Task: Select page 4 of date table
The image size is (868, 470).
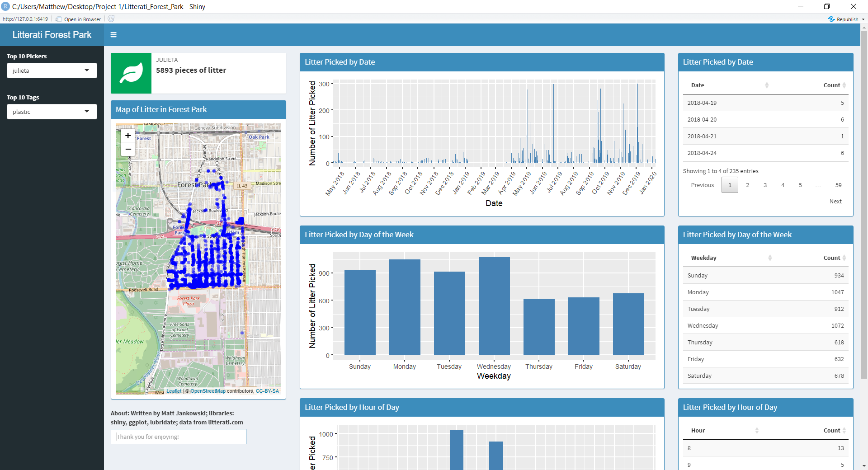Action: [x=783, y=185]
